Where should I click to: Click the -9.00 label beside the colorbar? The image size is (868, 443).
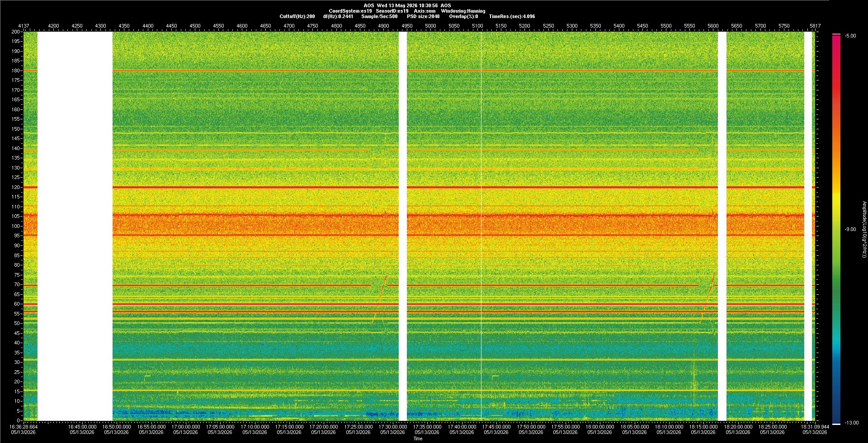pyautogui.click(x=850, y=229)
